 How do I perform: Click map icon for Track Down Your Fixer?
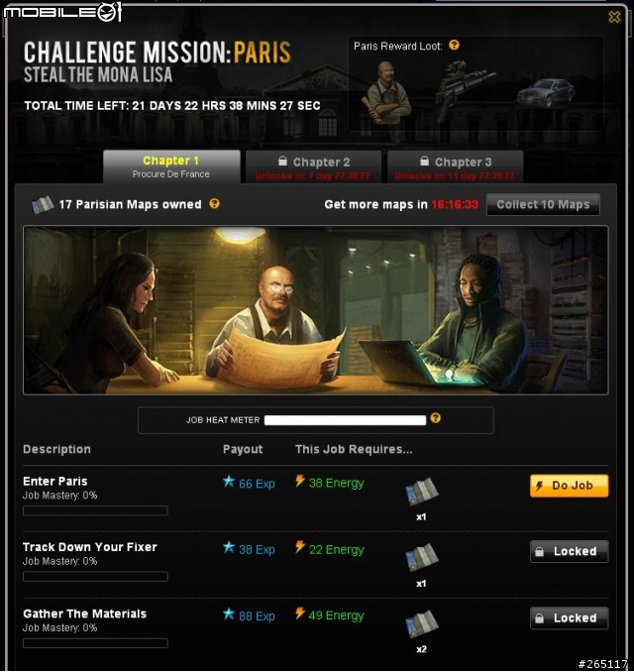click(422, 558)
